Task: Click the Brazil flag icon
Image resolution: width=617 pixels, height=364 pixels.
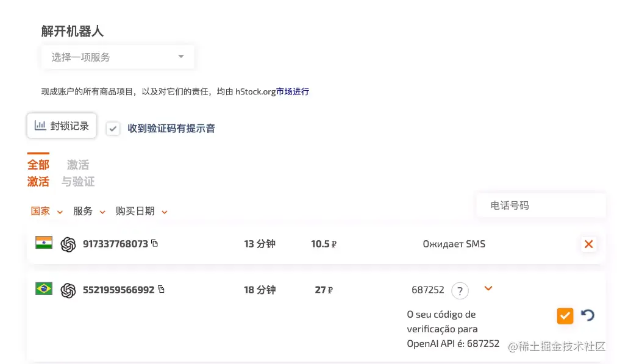Action: pos(44,288)
